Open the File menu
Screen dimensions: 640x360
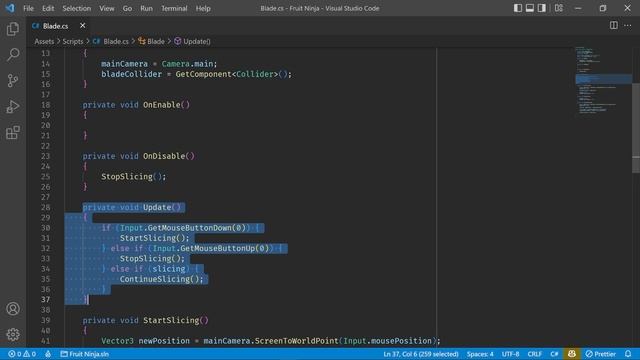click(x=28, y=8)
